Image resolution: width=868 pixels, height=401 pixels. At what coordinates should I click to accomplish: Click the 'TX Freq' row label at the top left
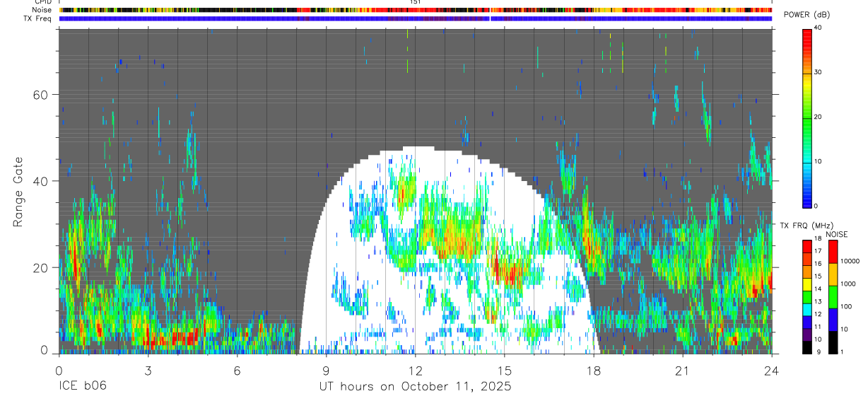[x=38, y=18]
